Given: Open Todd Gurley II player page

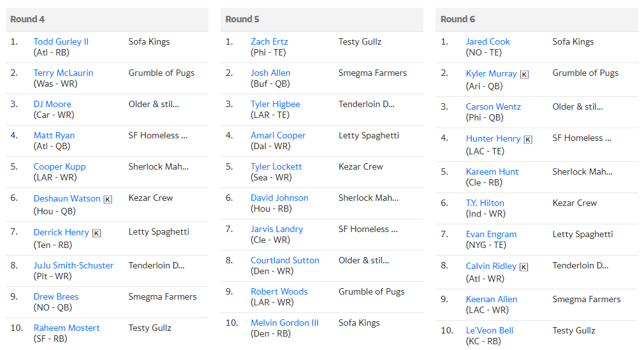Looking at the screenshot, I should [61, 41].
